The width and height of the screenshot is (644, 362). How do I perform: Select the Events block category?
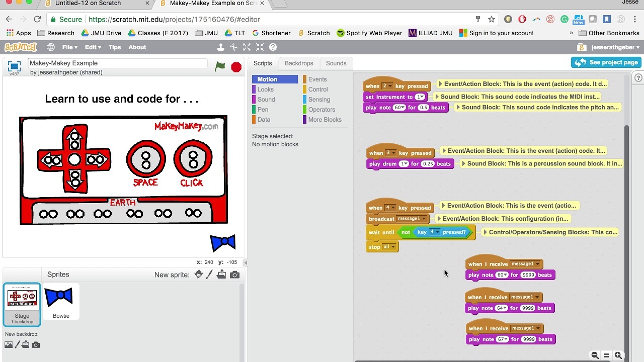point(325,79)
